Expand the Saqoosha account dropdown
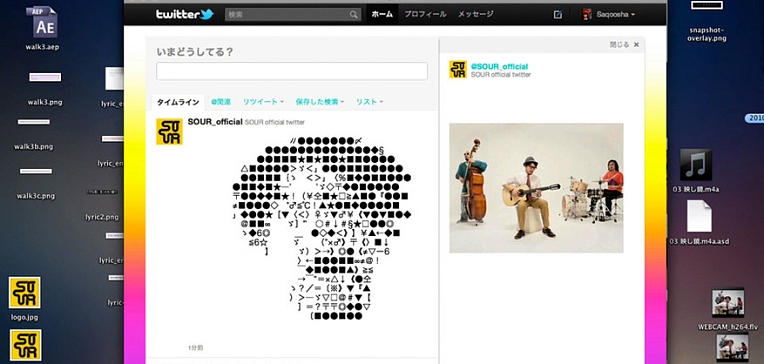 coord(609,15)
